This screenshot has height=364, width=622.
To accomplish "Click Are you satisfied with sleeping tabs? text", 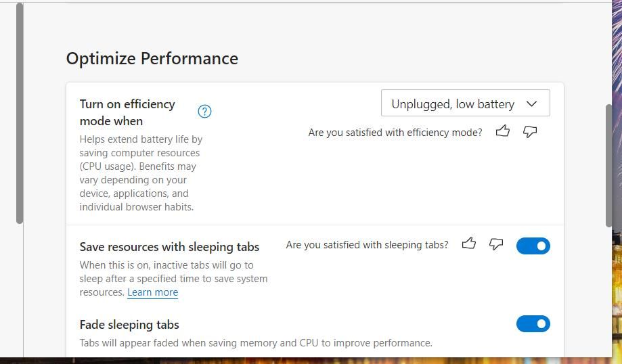I will click(367, 245).
